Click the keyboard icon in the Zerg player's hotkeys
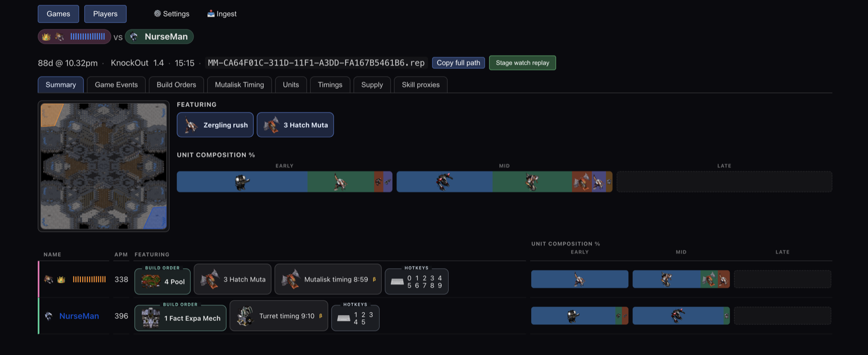 (x=397, y=282)
